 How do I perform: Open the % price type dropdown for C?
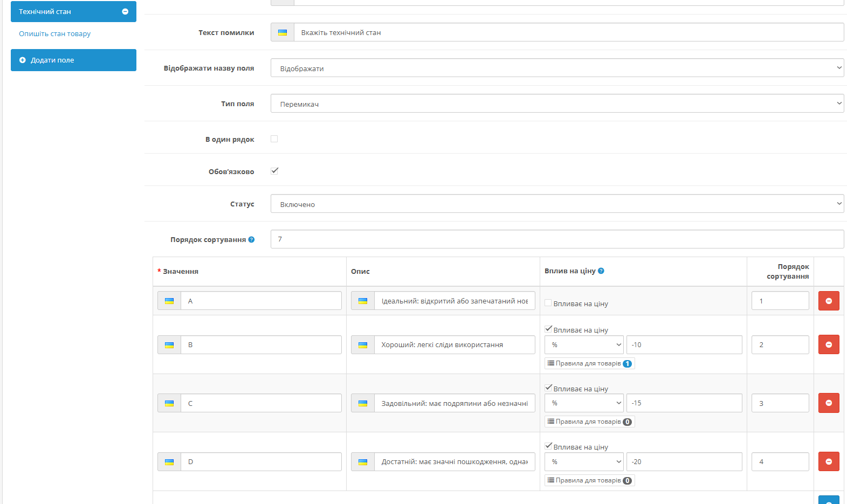584,403
